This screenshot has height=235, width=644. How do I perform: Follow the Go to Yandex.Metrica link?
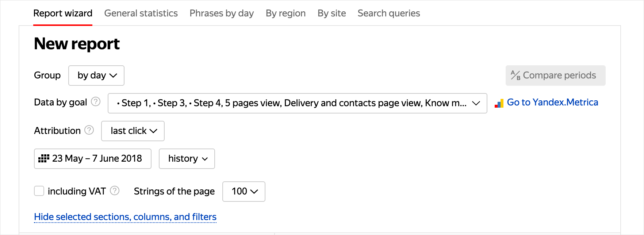(x=552, y=103)
